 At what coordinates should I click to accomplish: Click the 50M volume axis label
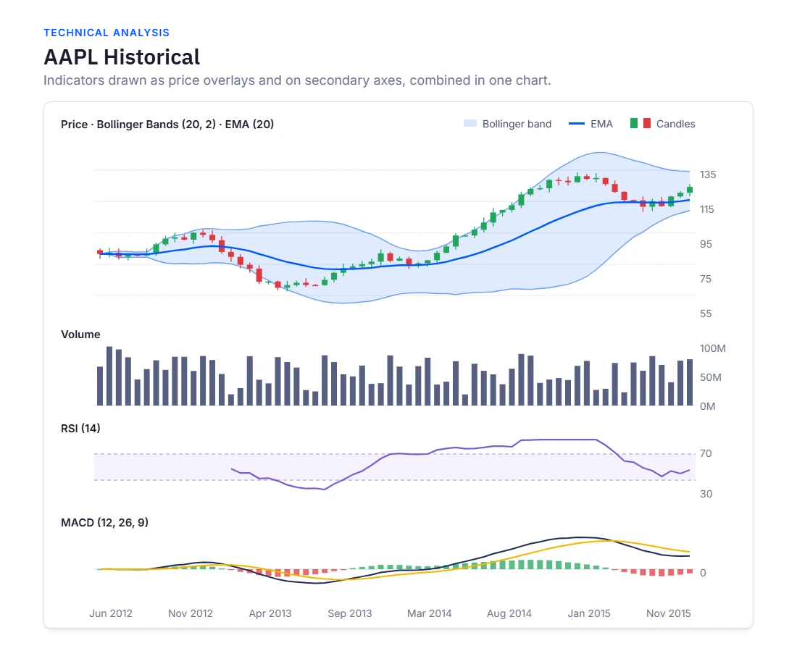point(711,377)
